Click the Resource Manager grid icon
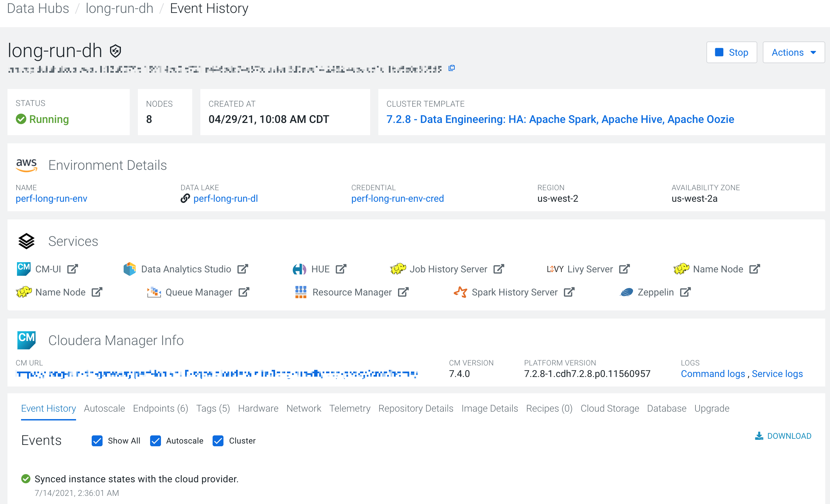The width and height of the screenshot is (830, 504). (x=301, y=292)
